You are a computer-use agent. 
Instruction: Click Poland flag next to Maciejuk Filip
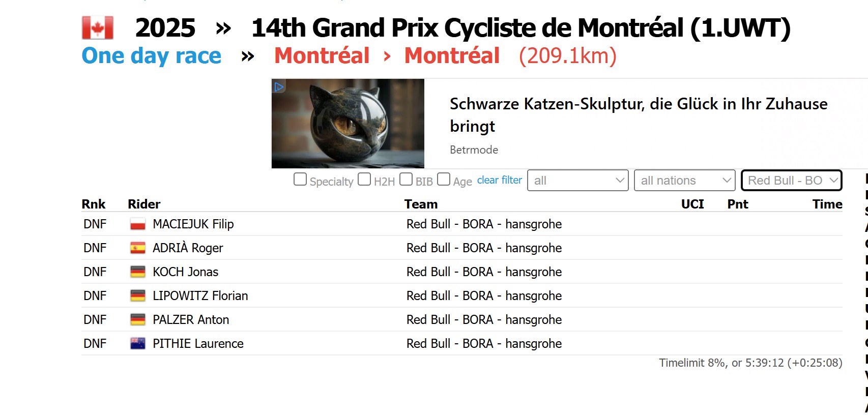tap(137, 224)
